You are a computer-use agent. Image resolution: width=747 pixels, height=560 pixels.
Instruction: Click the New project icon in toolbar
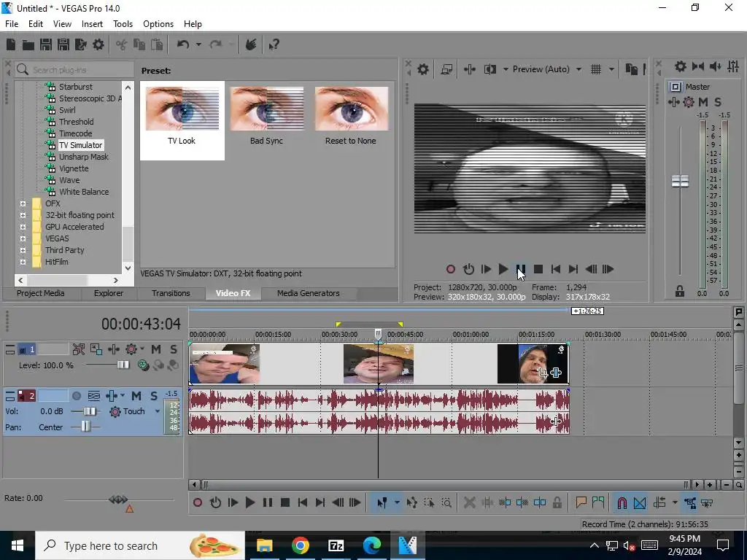coord(11,44)
